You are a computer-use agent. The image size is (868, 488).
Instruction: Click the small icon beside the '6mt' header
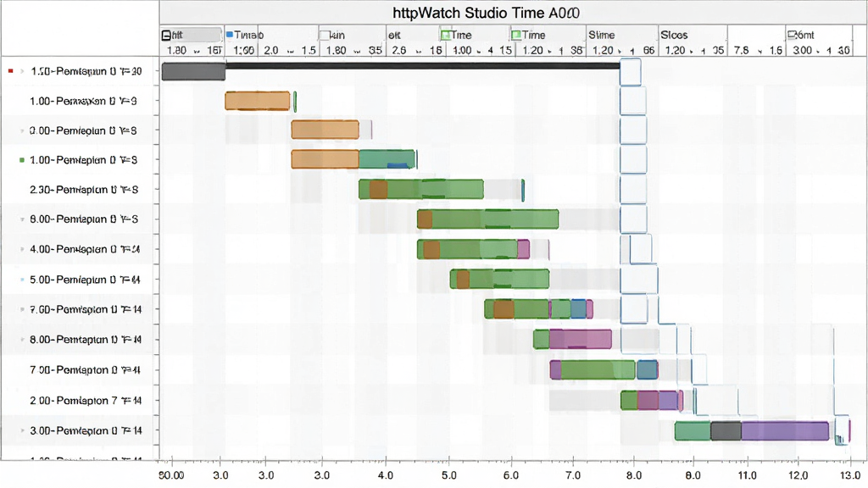[x=792, y=35]
